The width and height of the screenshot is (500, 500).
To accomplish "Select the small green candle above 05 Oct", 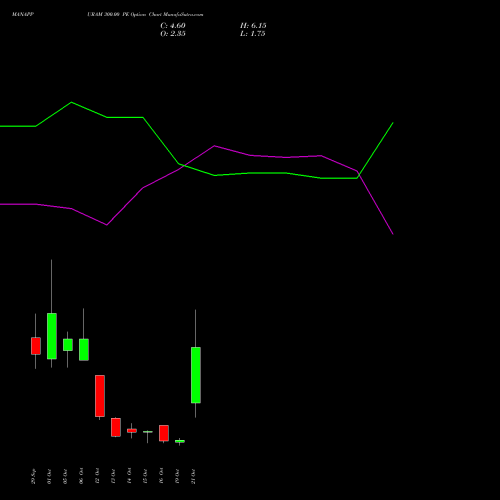I will (x=68, y=345).
